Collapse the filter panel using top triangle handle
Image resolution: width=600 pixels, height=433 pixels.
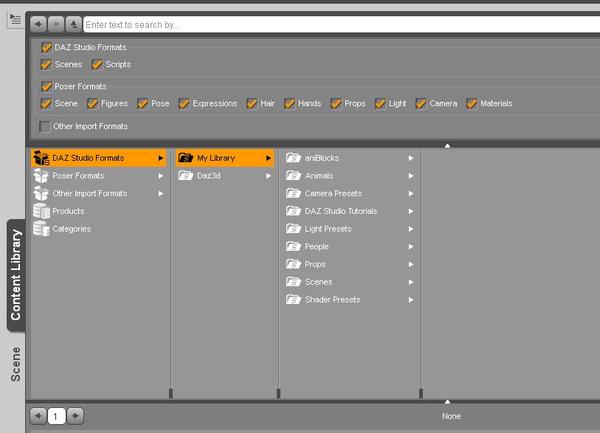[x=447, y=146]
